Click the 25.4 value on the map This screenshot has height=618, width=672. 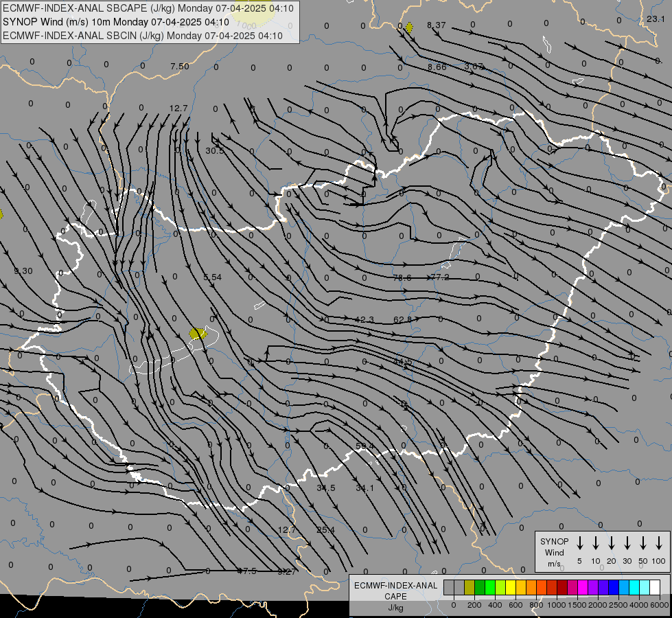(x=326, y=529)
